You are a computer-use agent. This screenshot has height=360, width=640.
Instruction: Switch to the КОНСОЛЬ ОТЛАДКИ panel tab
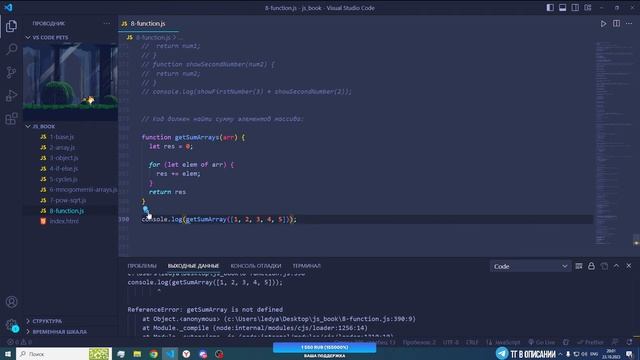(x=256, y=266)
